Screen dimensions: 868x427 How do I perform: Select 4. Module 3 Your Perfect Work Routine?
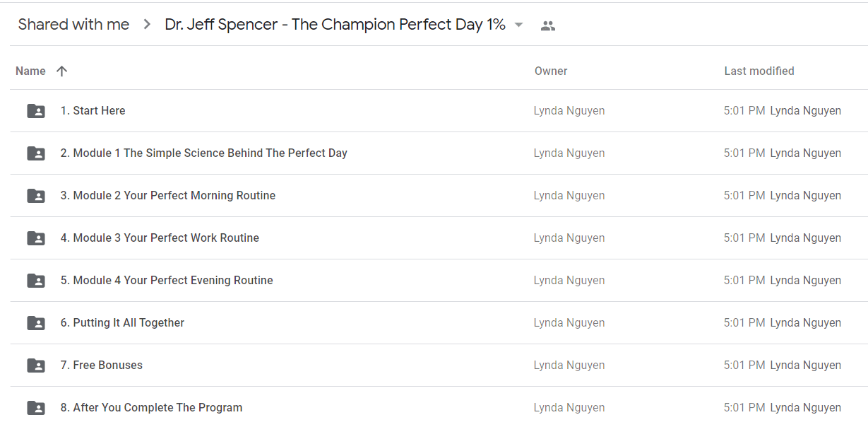tap(439, 238)
